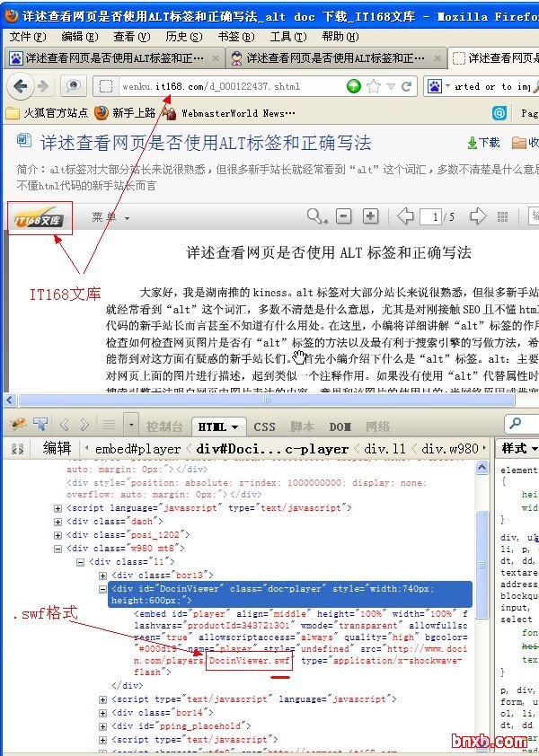Open the WebmasterWorld News bookmark
Image resolution: width=539 pixels, height=756 pixels.
[229, 113]
